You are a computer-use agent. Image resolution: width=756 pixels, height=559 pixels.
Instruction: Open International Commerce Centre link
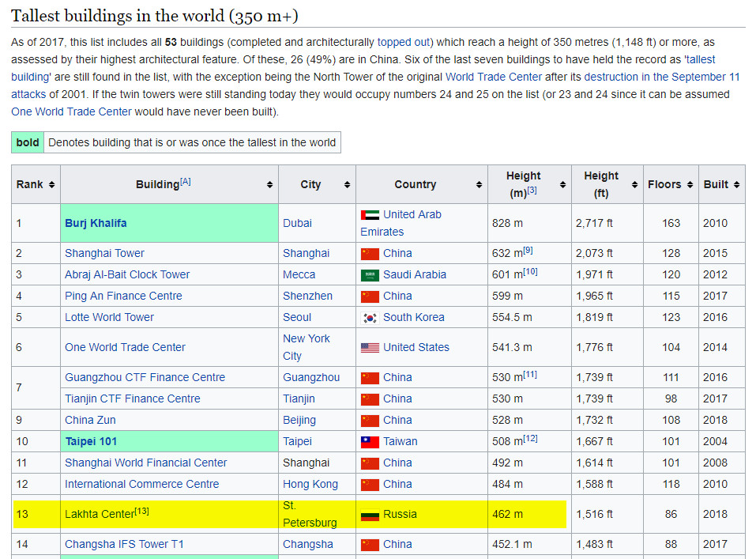pyautogui.click(x=141, y=484)
